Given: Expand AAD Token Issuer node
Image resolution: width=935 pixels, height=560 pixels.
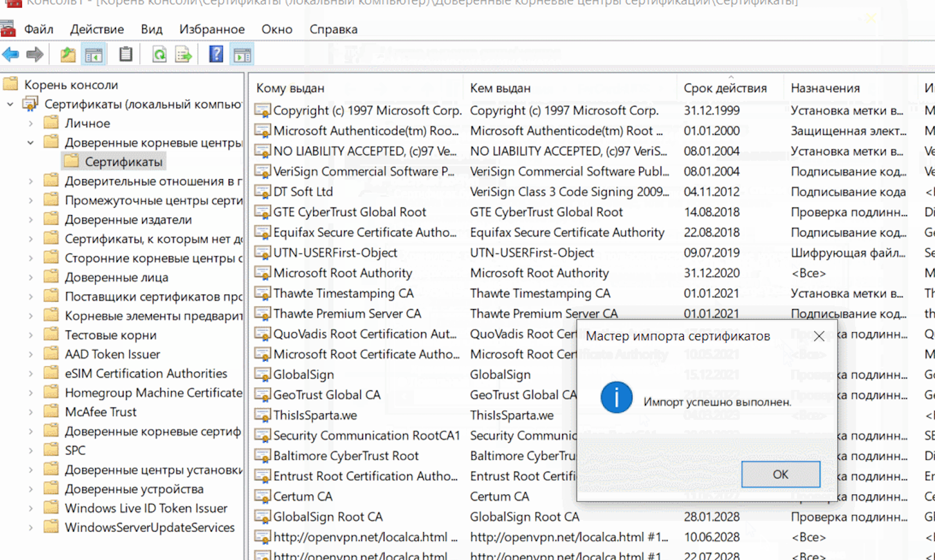Looking at the screenshot, I should (x=31, y=354).
